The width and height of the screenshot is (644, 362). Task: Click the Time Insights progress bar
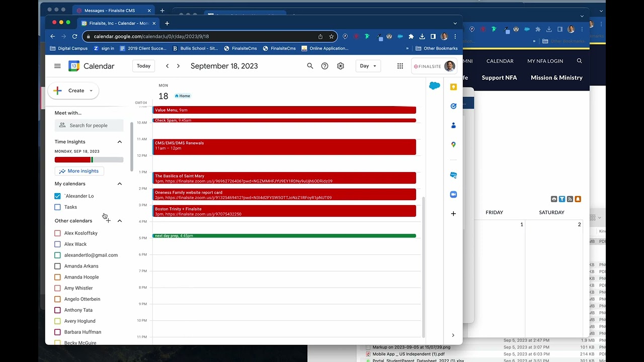pos(89,160)
